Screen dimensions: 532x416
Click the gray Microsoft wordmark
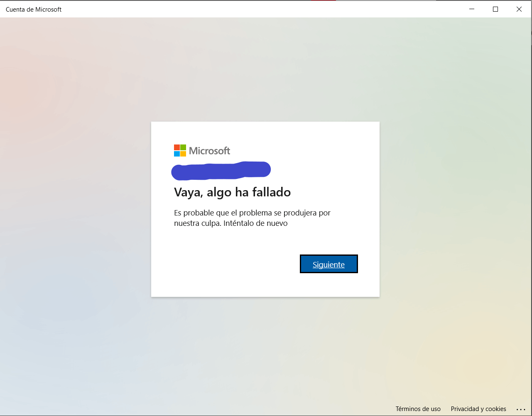(209, 151)
